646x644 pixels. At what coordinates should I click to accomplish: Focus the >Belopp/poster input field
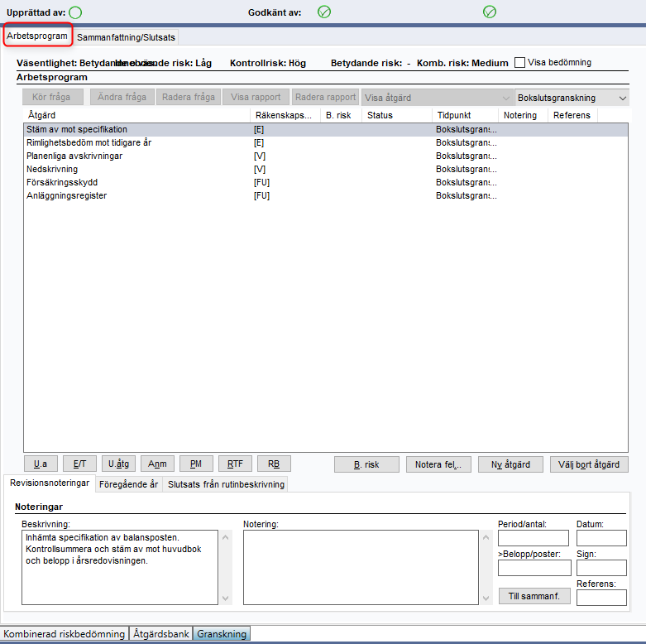point(534,568)
